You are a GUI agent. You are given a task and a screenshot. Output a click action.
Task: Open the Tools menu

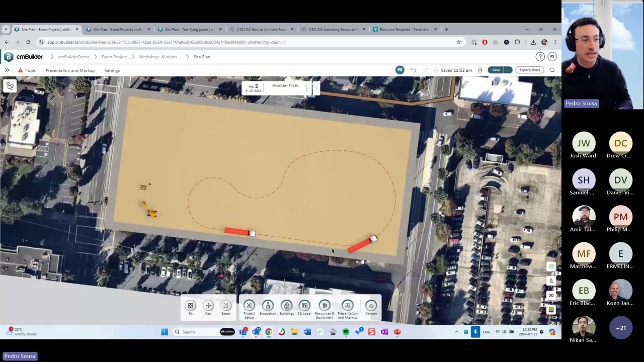pos(30,70)
